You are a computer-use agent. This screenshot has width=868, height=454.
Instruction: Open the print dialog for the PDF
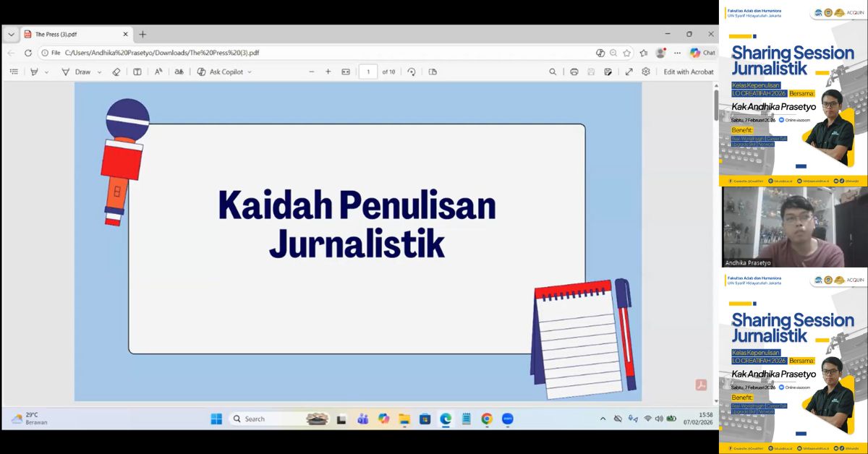coord(574,72)
